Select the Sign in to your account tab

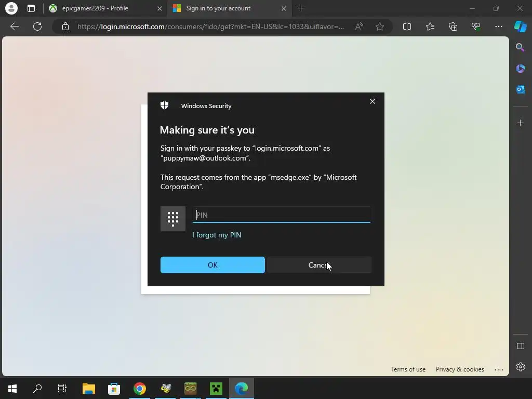coord(230,8)
